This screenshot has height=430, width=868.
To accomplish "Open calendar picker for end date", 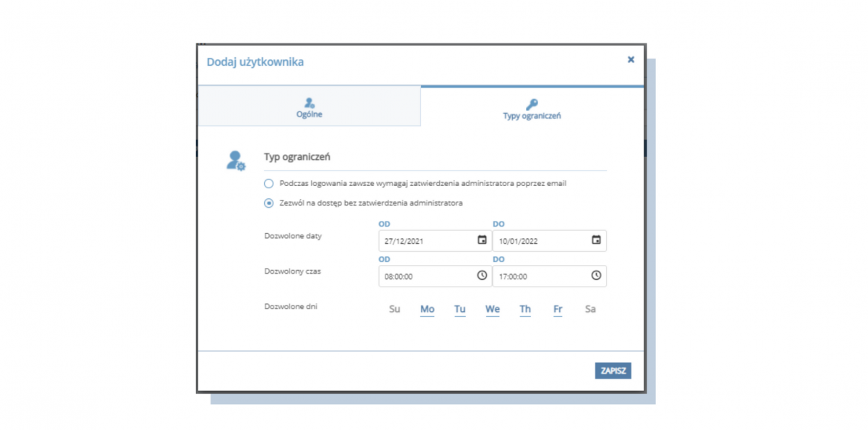I will click(x=596, y=240).
